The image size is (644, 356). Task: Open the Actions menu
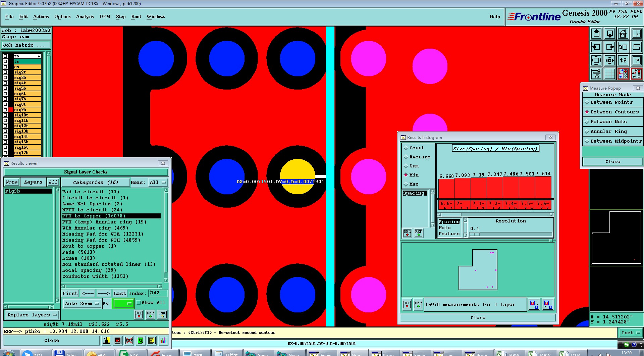[x=41, y=16]
